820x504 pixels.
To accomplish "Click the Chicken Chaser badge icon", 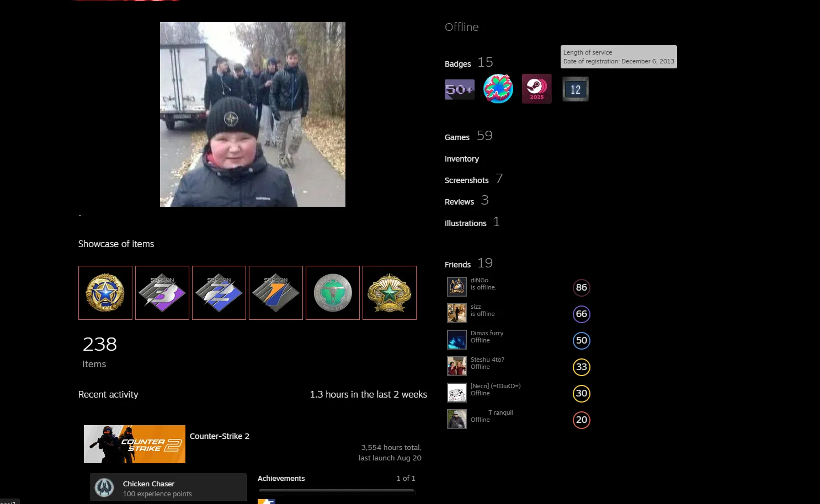I will point(104,487).
